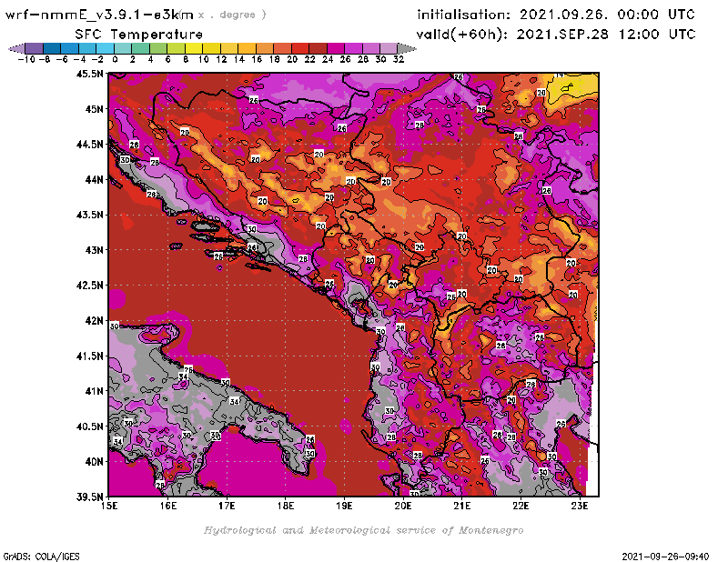The image size is (728, 562).
Task: Click the legend value '24'
Action: 328,59
